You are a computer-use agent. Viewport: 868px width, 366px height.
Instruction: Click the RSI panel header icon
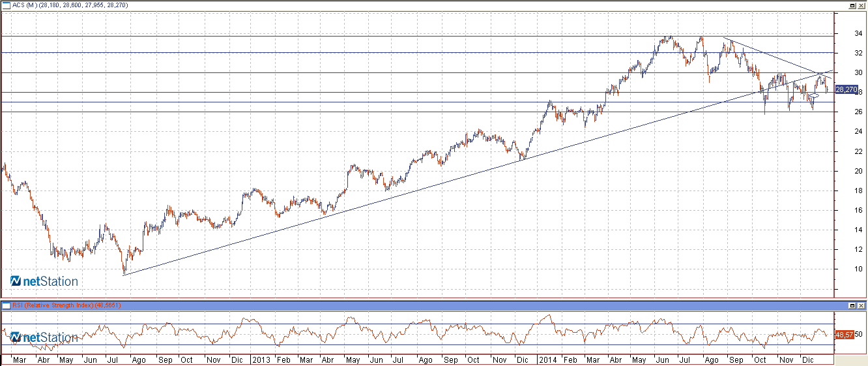pyautogui.click(x=6, y=305)
